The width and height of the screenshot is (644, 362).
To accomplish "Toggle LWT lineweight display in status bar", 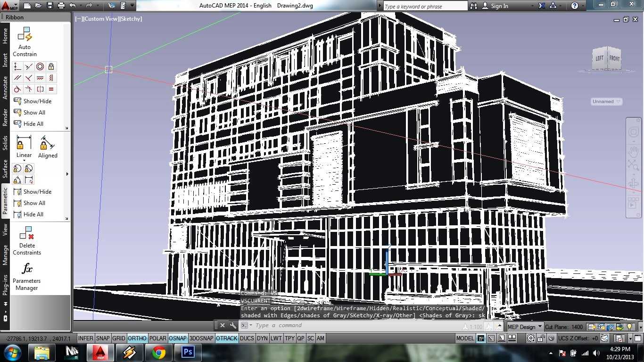I will [276, 338].
